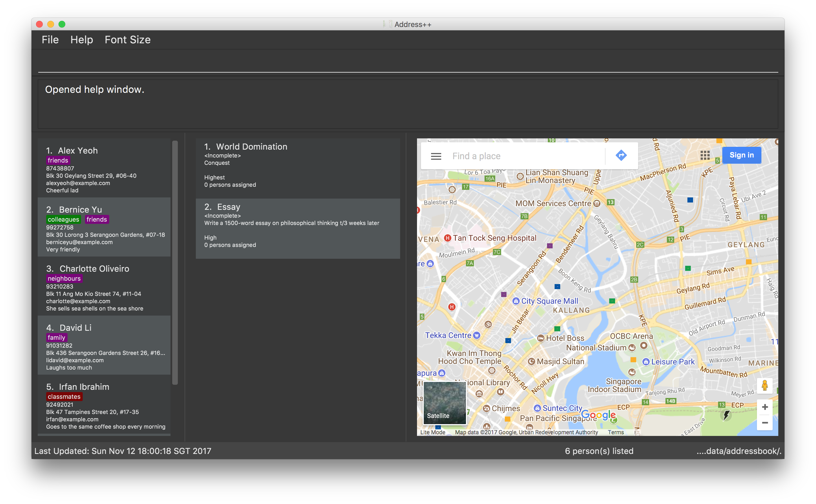Click the person list vertical scrollbar
This screenshot has height=504, width=816.
tap(175, 263)
